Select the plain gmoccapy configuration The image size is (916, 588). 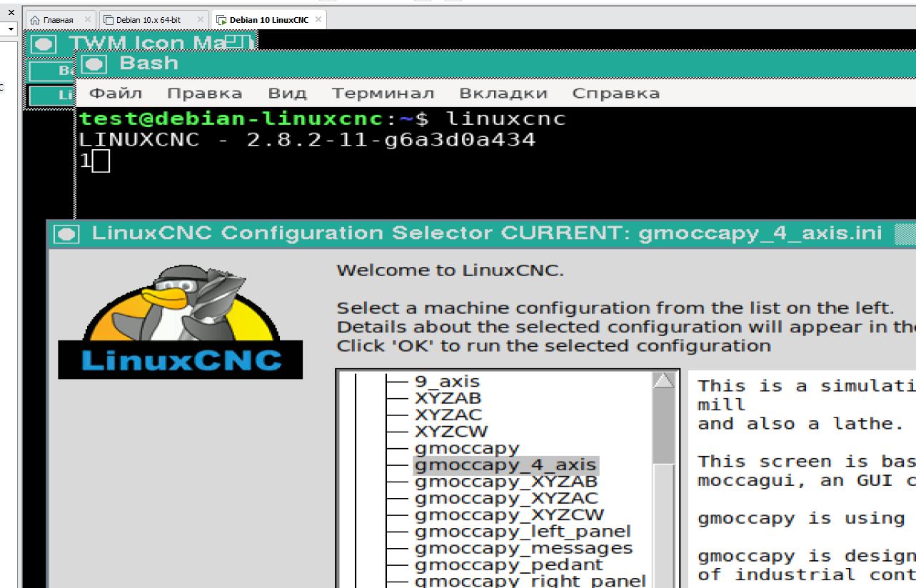(467, 448)
